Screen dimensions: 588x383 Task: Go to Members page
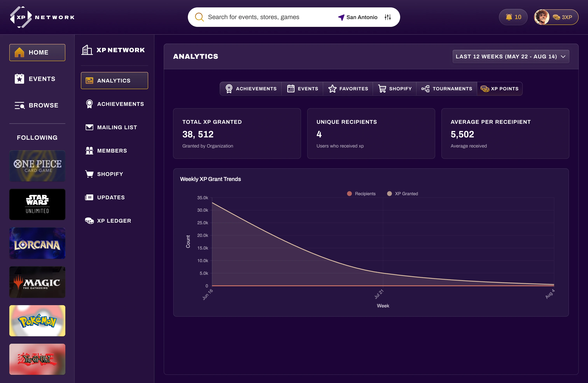click(112, 151)
